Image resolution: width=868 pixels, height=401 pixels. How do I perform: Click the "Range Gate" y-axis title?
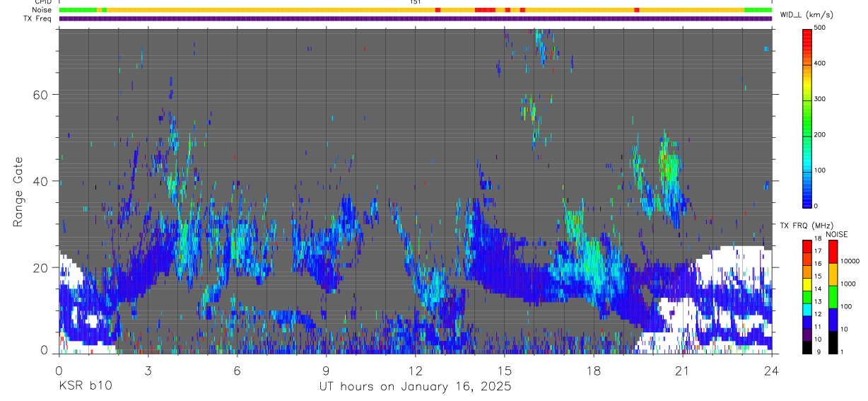[18, 192]
